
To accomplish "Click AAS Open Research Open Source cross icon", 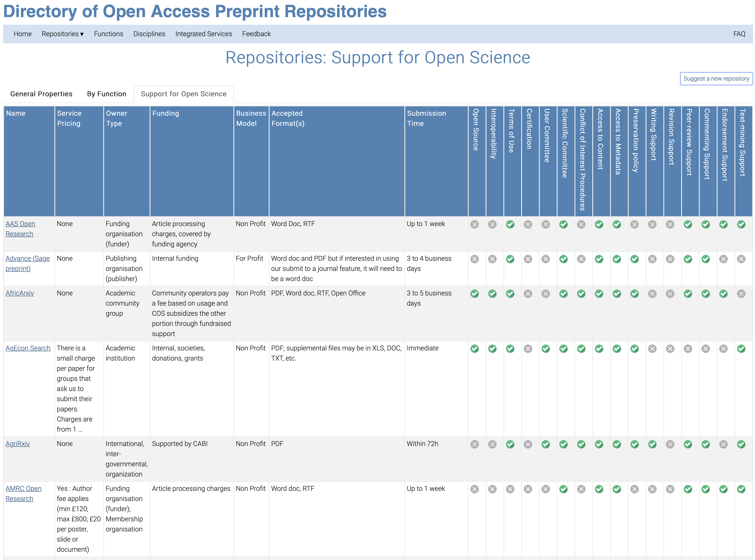I will [x=474, y=224].
